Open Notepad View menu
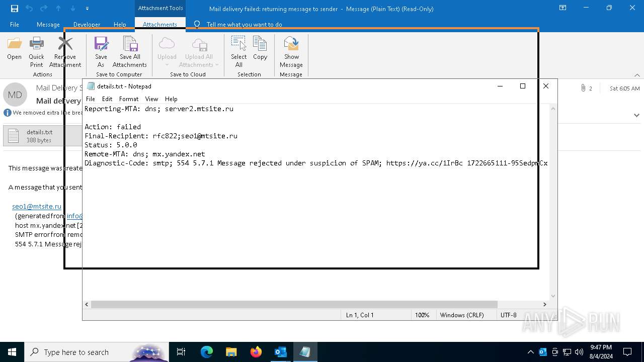Image resolution: width=644 pixels, height=362 pixels. coord(151,99)
